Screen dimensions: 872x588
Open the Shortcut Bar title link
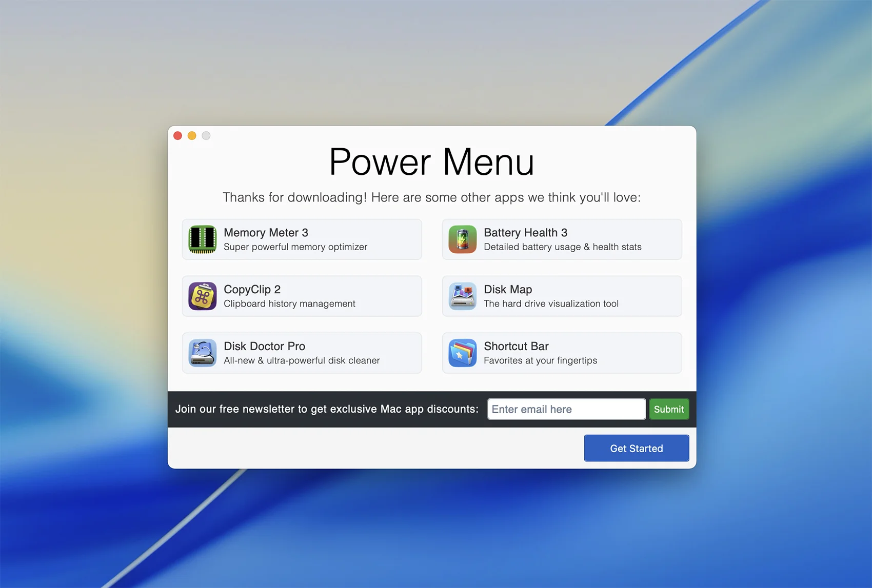coord(516,347)
